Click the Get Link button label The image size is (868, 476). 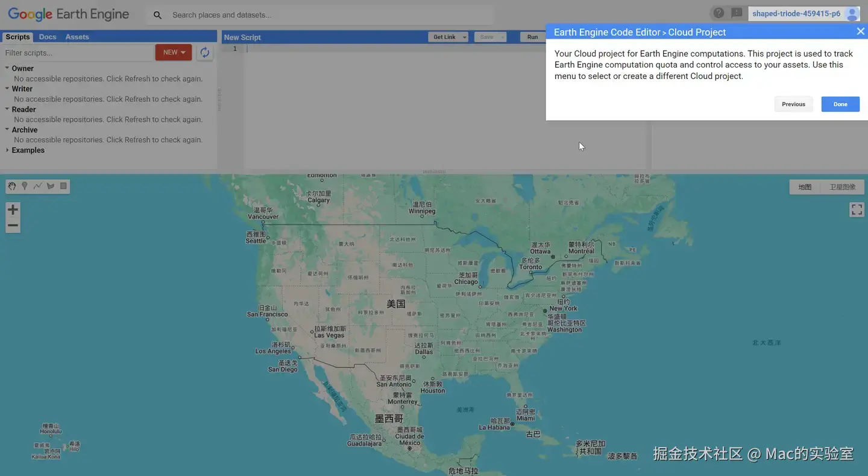click(x=444, y=37)
